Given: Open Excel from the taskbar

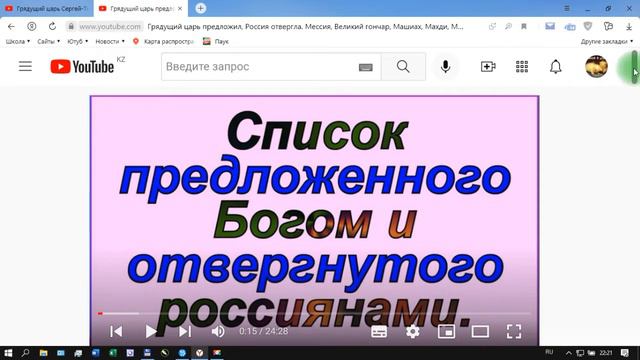Looking at the screenshot, I should coord(113,353).
